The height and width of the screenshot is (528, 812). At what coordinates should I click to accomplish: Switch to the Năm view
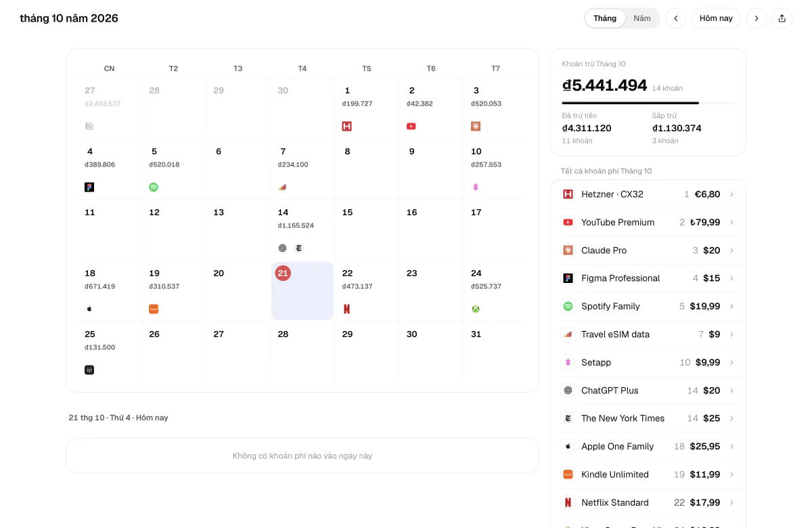tap(642, 18)
